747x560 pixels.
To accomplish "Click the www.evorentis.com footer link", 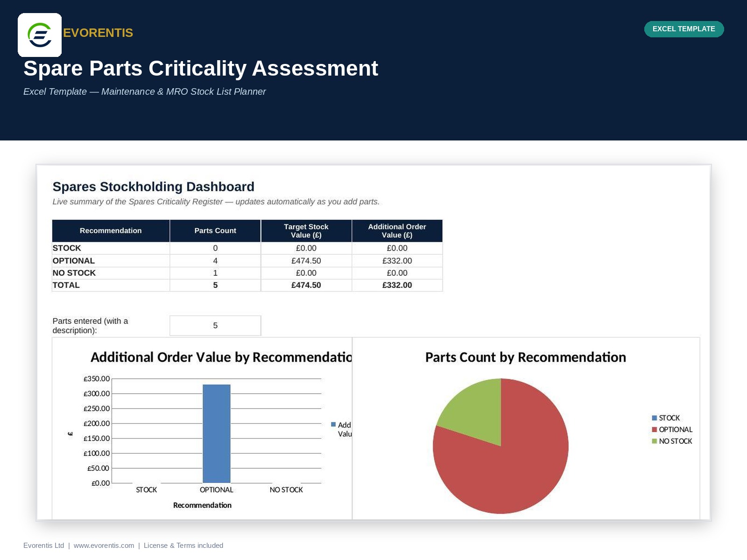I will coord(104,546).
